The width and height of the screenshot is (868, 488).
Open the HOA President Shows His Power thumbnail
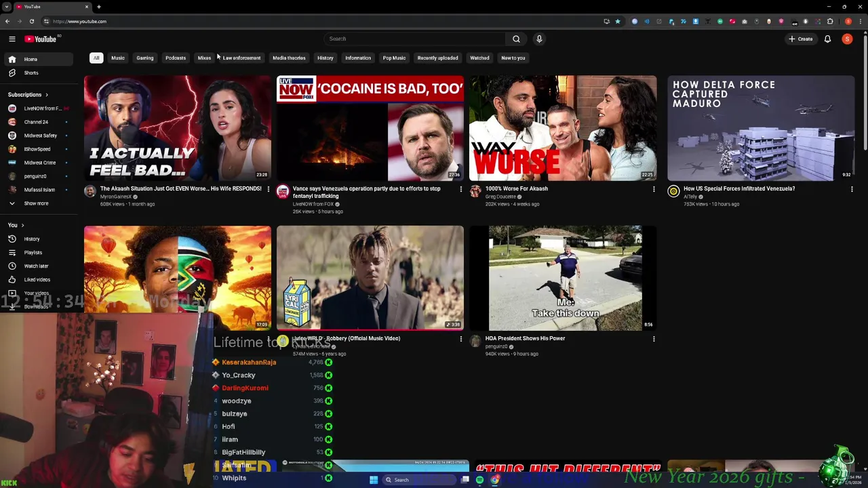click(563, 278)
